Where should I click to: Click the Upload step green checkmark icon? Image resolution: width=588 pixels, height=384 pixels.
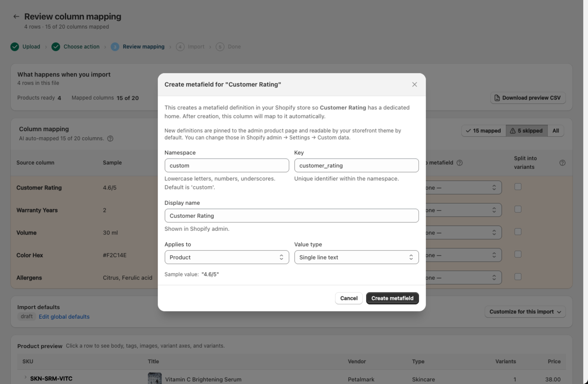coord(15,47)
